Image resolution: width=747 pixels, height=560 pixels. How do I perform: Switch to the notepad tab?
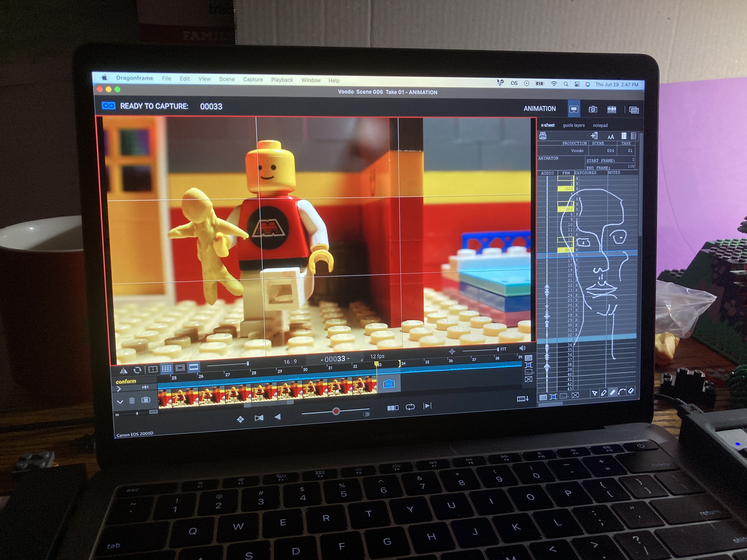(600, 125)
